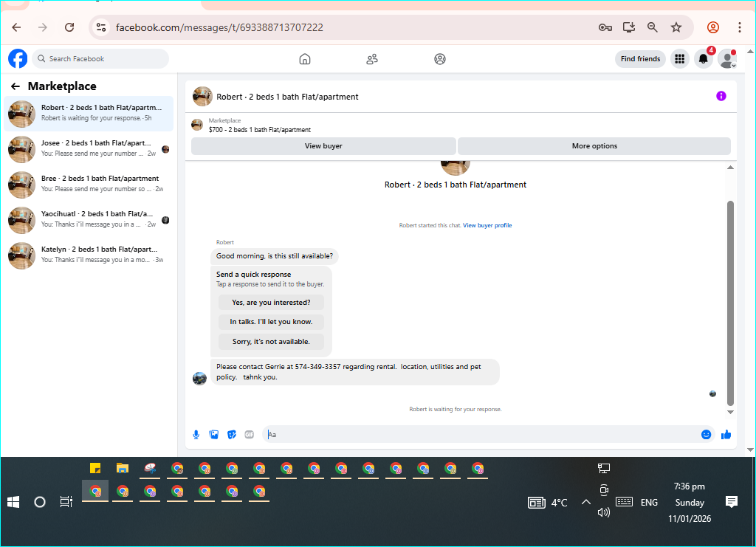
Task: Click the $700 listing thumbnail in header
Action: (x=196, y=125)
